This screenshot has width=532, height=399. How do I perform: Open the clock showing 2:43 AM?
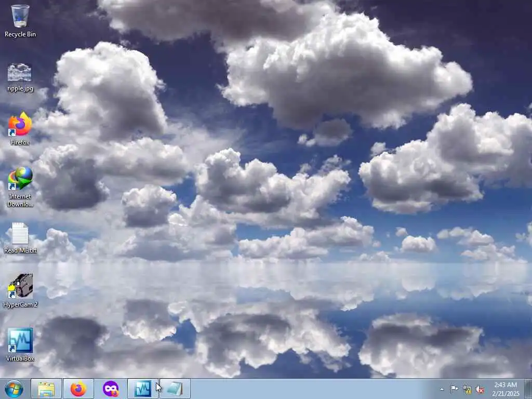(x=506, y=389)
